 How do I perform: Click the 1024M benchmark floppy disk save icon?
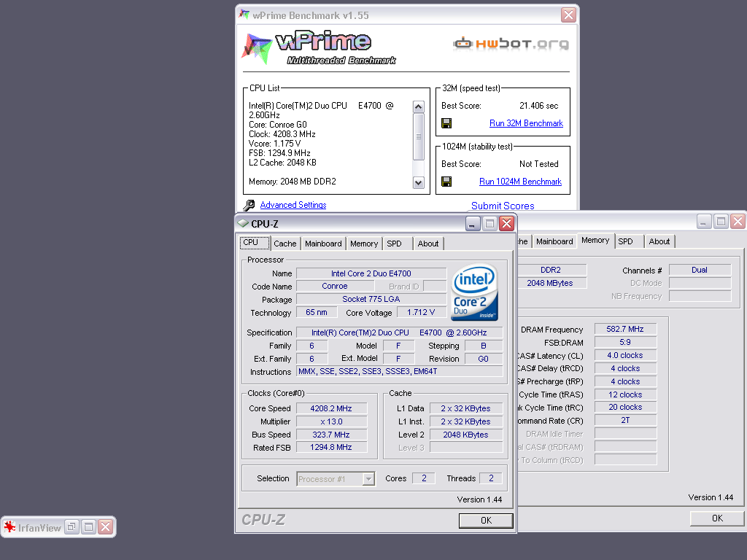(446, 182)
